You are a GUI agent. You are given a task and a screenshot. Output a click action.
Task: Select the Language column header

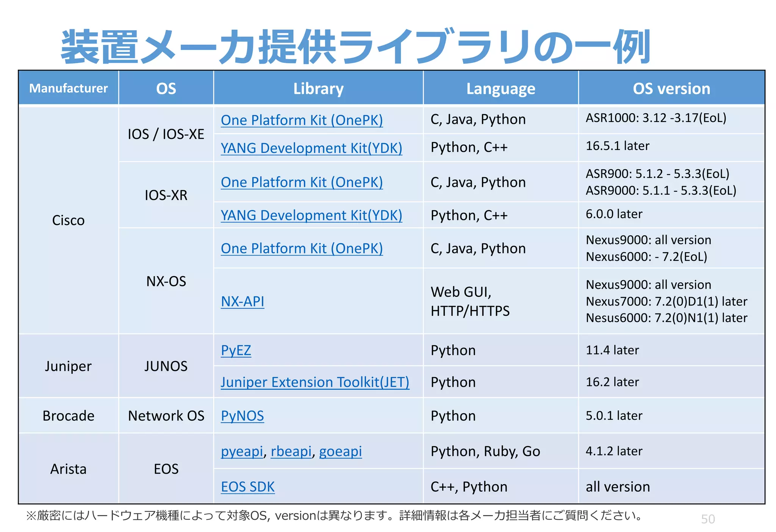pos(501,88)
